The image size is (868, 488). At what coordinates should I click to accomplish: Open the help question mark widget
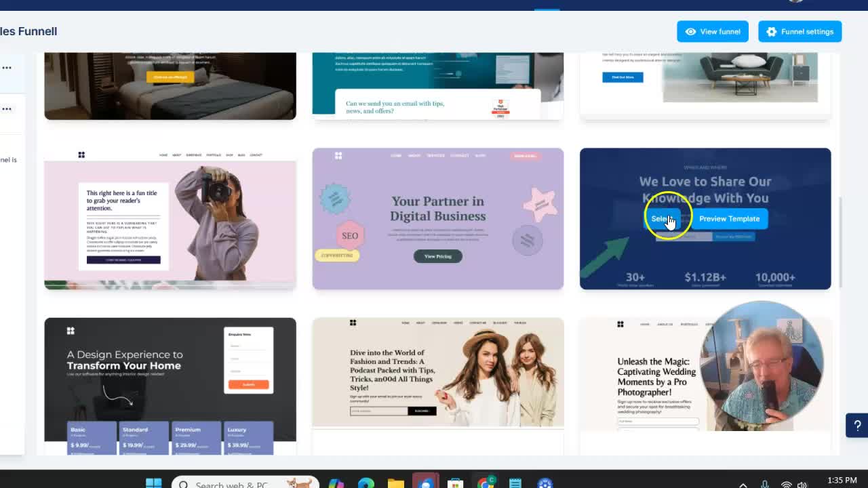coord(857,426)
